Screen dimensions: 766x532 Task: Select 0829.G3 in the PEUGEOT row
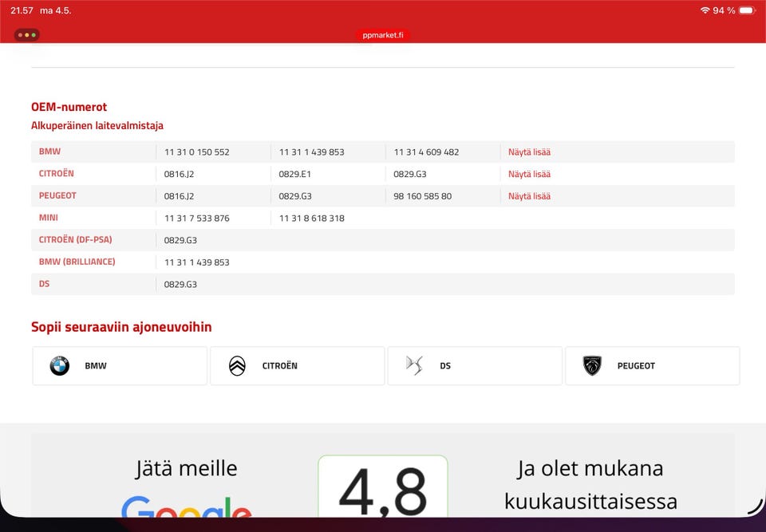pos(295,196)
